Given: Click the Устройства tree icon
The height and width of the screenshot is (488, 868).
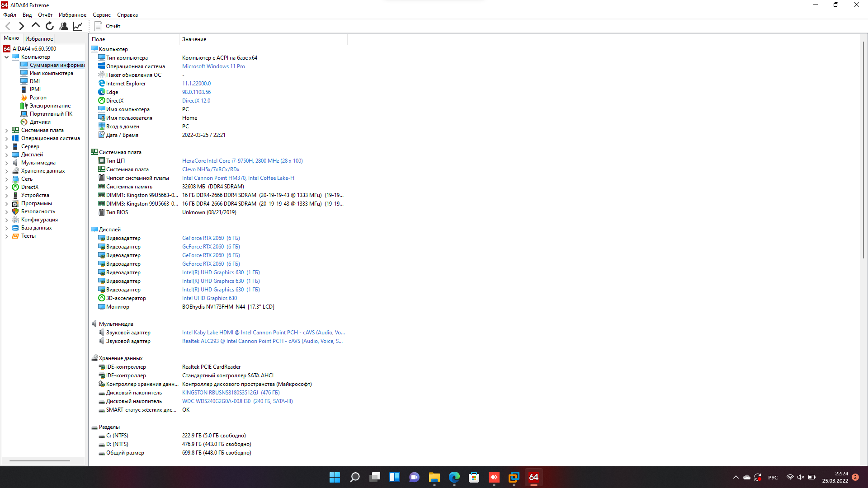Looking at the screenshot, I should point(15,195).
